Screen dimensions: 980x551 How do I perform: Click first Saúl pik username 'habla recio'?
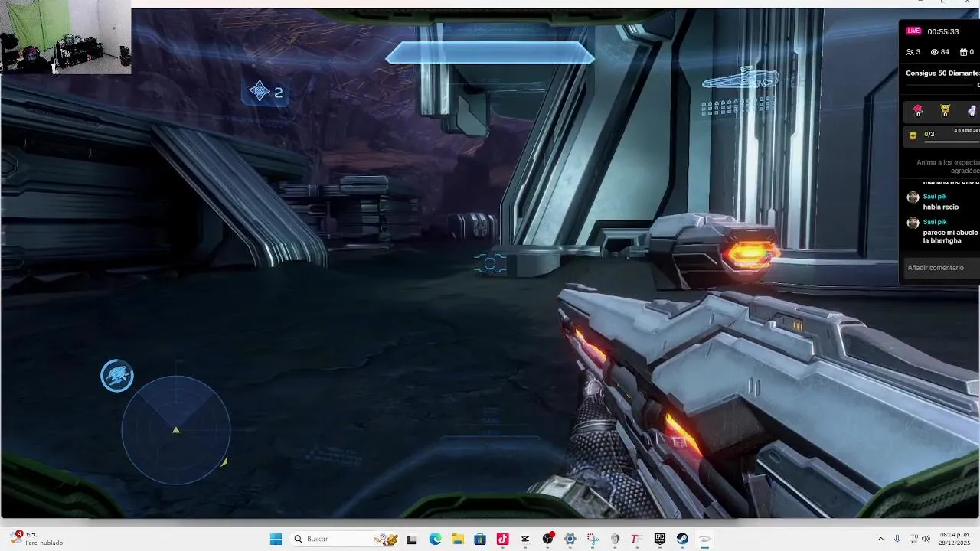tap(935, 197)
